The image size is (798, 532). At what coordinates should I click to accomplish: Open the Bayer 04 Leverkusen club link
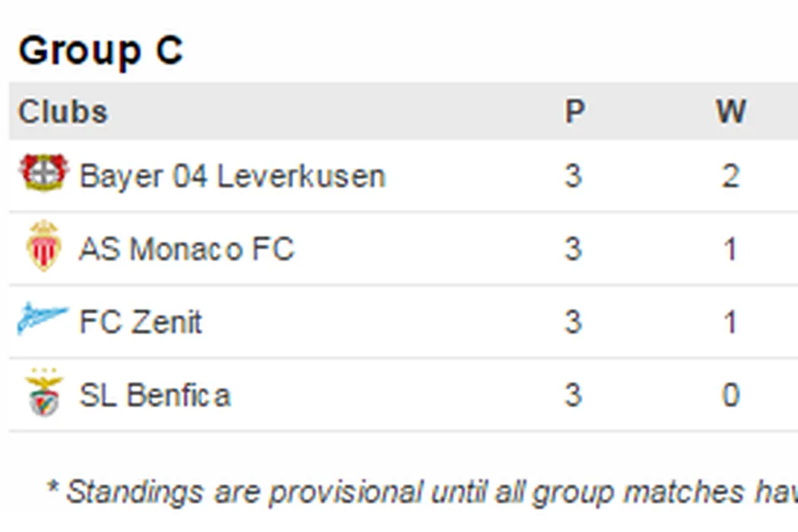coord(233,176)
